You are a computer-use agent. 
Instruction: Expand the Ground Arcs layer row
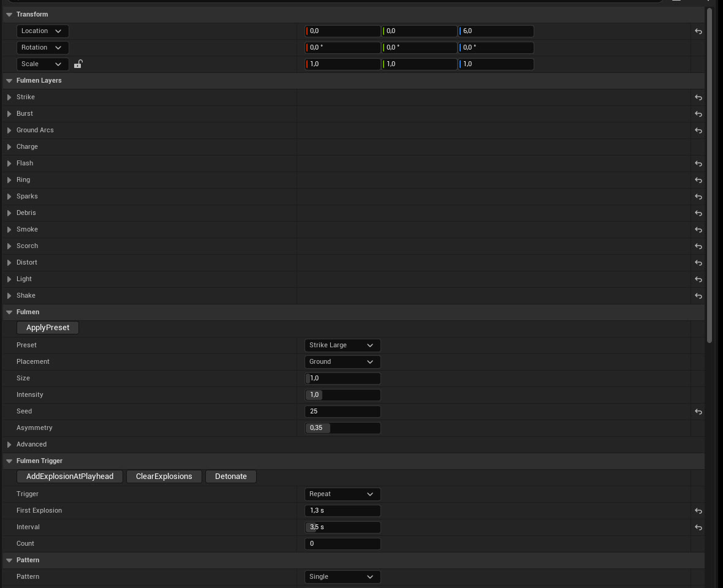tap(9, 130)
